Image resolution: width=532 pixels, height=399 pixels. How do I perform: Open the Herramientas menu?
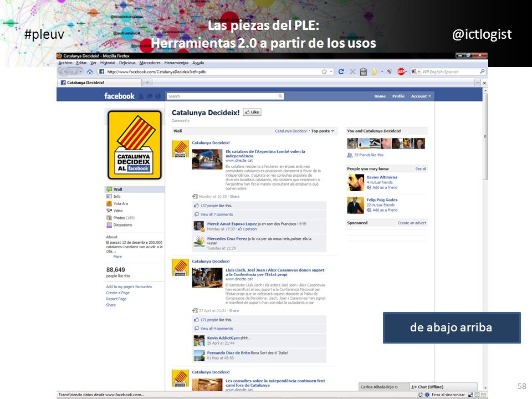[176, 63]
